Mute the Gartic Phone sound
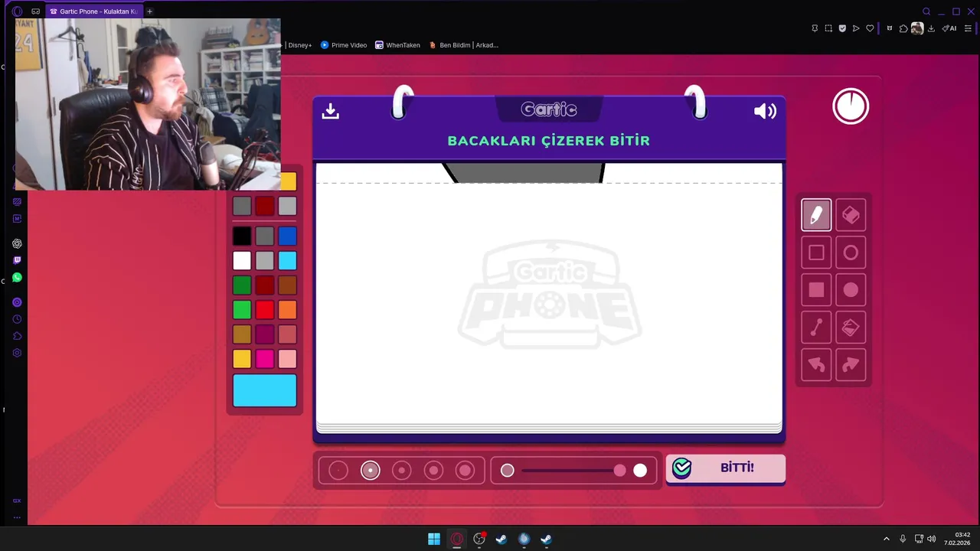 click(x=765, y=111)
